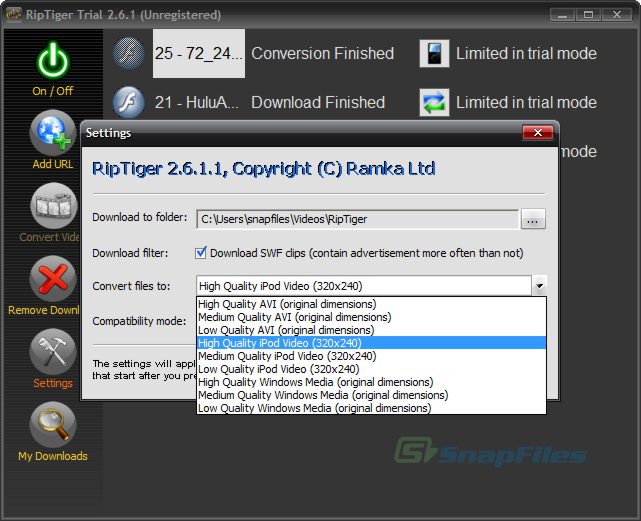641x521 pixels.
Task: Select the 21 - HuluA... file name
Action: tap(196, 102)
